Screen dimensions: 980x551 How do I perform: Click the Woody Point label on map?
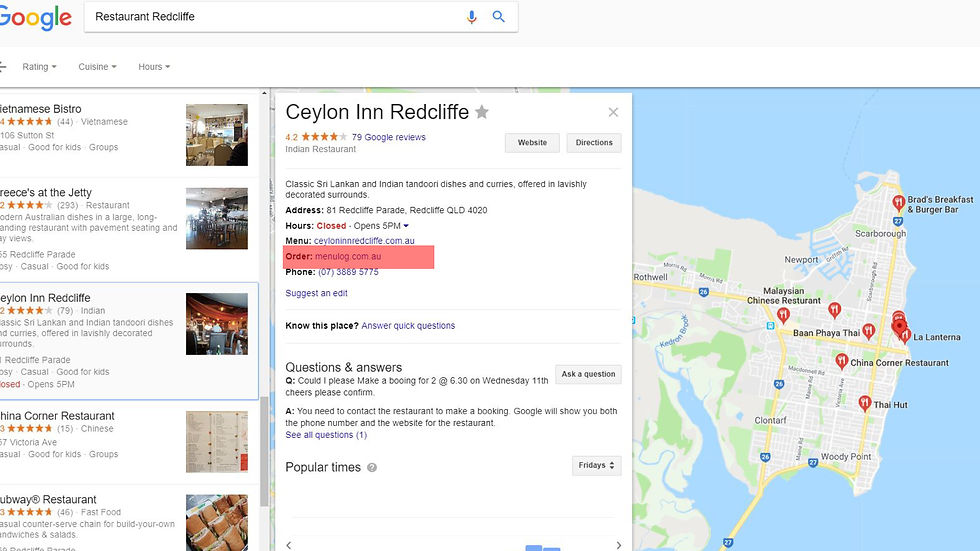tap(846, 457)
